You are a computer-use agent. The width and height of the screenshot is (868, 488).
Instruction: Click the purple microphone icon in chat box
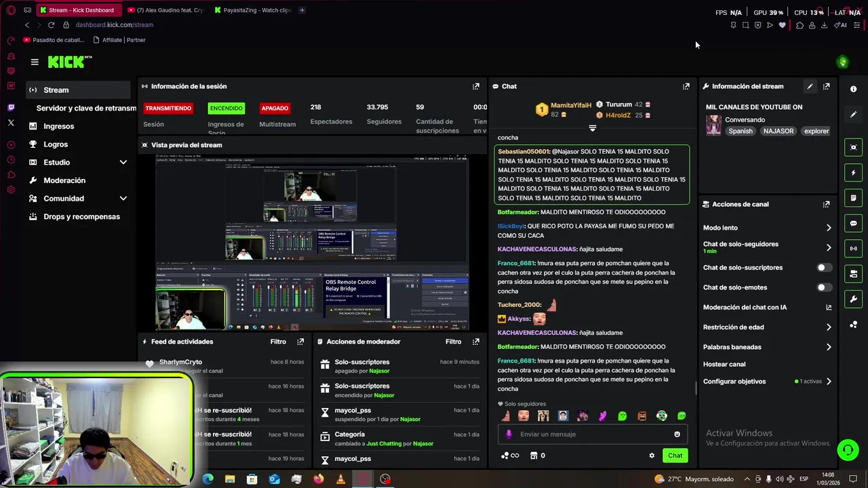(x=509, y=434)
